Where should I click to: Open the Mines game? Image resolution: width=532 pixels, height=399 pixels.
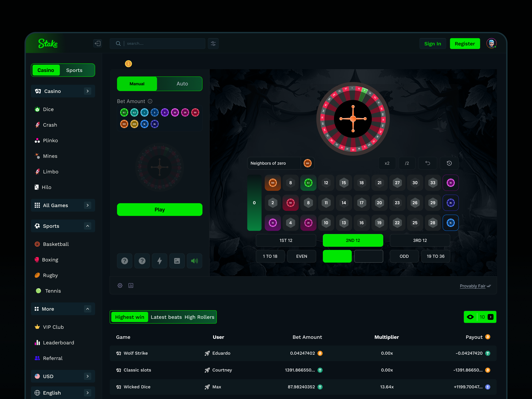pyautogui.click(x=50, y=156)
